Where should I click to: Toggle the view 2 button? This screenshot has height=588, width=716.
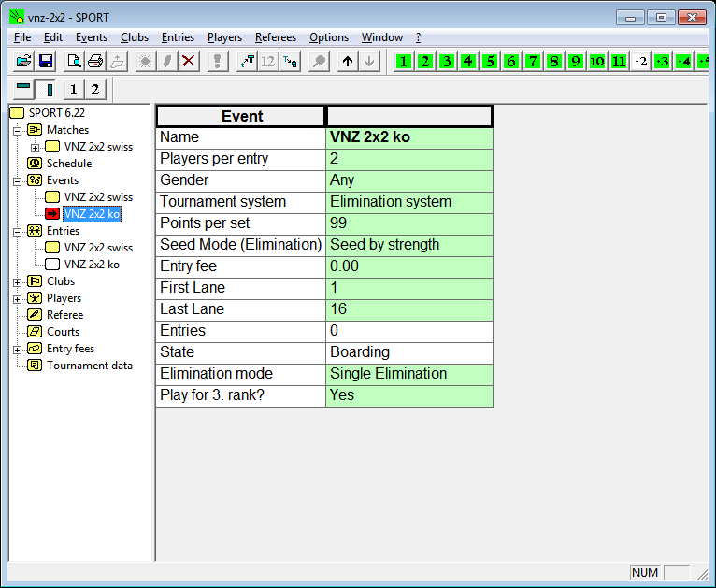(94, 90)
